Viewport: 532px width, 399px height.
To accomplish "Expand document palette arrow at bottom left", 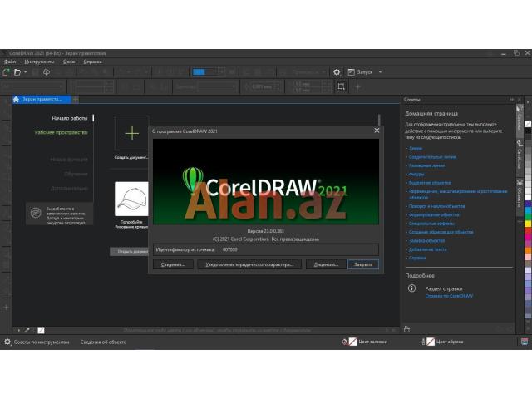I will pyautogui.click(x=18, y=330).
